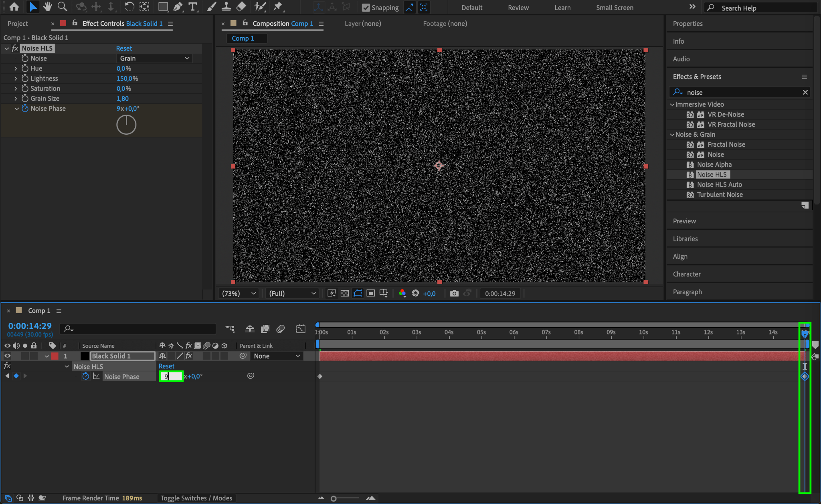Select the Type tool
Image resolution: width=821 pixels, height=504 pixels.
193,6
